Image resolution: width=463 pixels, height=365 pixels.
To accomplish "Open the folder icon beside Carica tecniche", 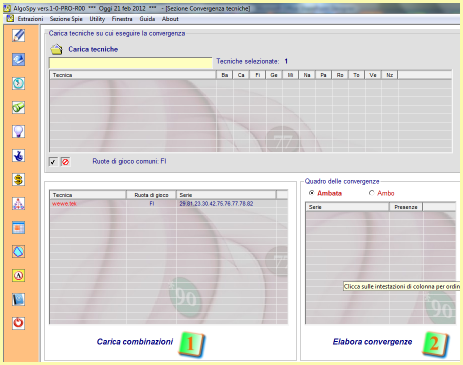I will click(56, 49).
